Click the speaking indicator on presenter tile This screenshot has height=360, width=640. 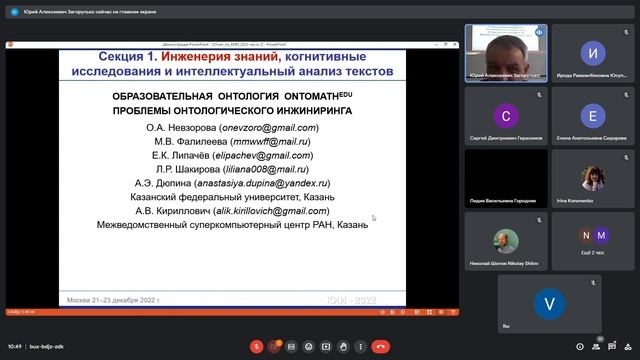pyautogui.click(x=540, y=32)
